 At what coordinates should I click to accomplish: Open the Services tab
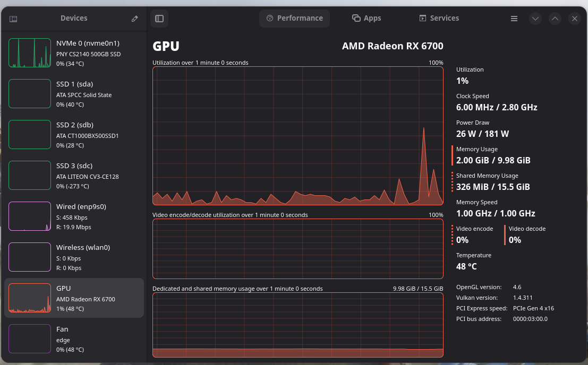439,19
